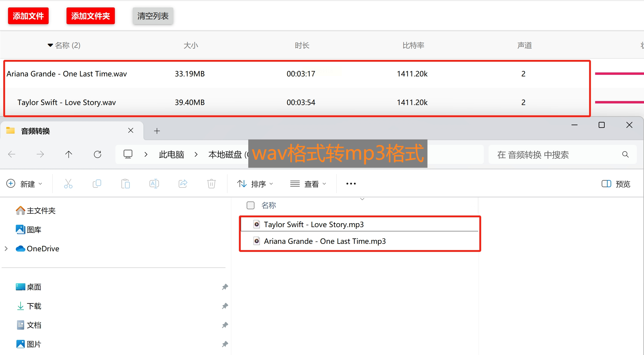
Task: Click the pink progress bar for Ariana Grande row
Action: (619, 74)
